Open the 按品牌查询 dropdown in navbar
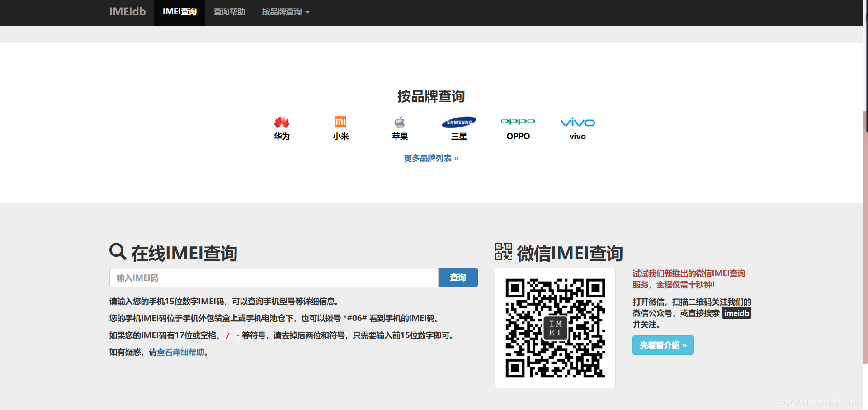Viewport: 868px width, 410px height. tap(286, 12)
